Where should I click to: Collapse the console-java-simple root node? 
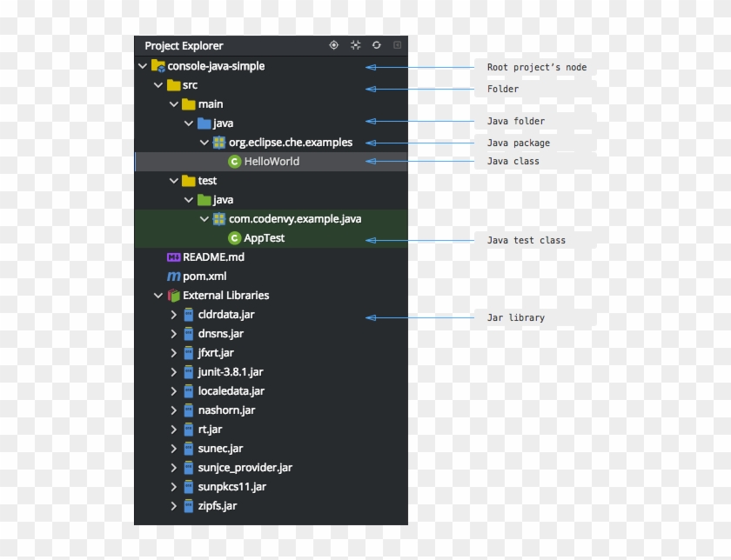143,66
